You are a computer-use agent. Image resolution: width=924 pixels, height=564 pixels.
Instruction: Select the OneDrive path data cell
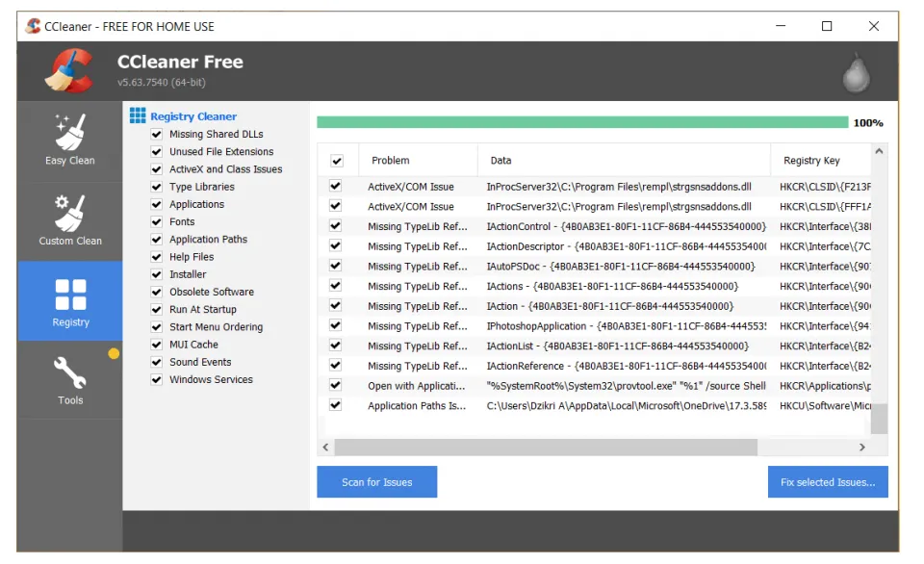[x=627, y=406]
